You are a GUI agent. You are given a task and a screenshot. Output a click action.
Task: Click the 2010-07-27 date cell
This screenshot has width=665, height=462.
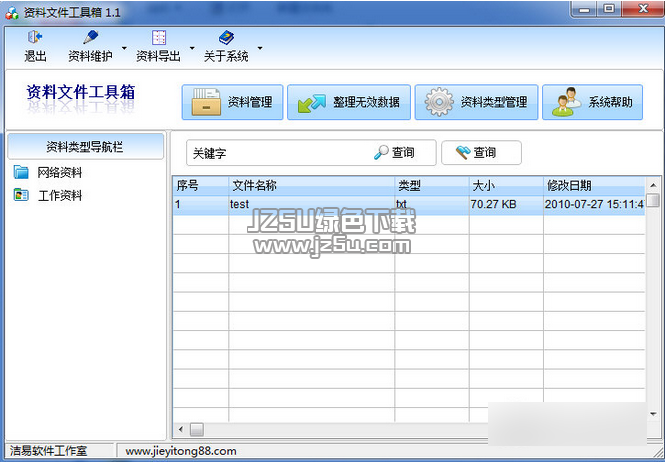pyautogui.click(x=594, y=204)
